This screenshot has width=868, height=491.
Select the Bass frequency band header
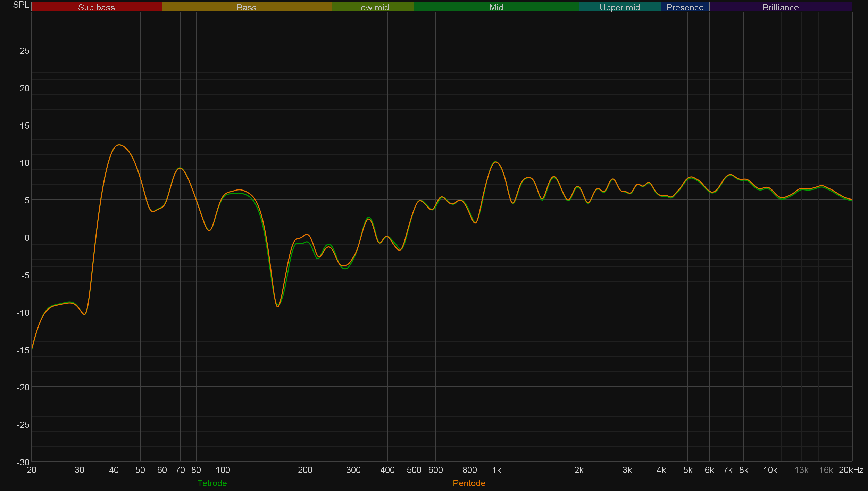[x=247, y=7]
